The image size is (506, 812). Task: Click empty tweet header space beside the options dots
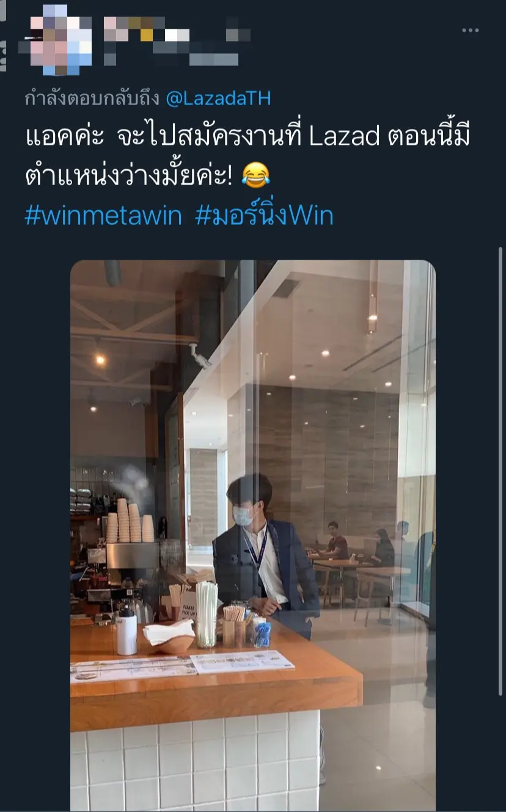354,31
